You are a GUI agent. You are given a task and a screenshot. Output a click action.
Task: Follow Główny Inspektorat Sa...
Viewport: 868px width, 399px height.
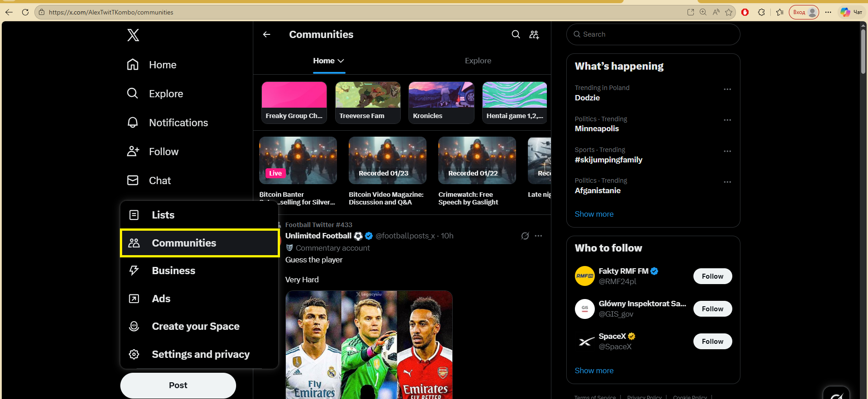click(712, 309)
